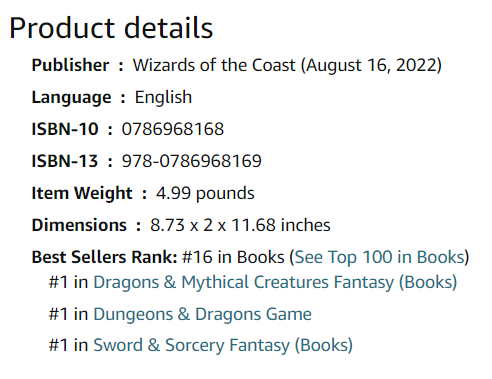The image size is (492, 379).
Task: Click the 8.73 x 2 x 11.68 inches value
Action: (x=240, y=225)
